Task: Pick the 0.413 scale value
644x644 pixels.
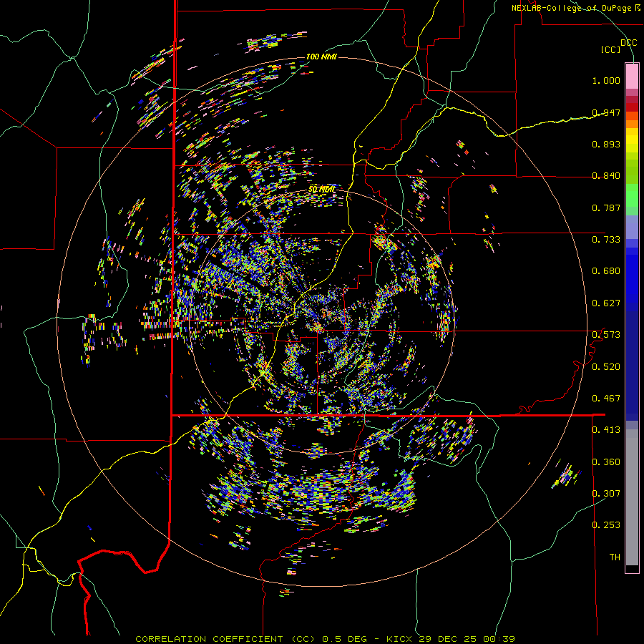Action: point(606,430)
